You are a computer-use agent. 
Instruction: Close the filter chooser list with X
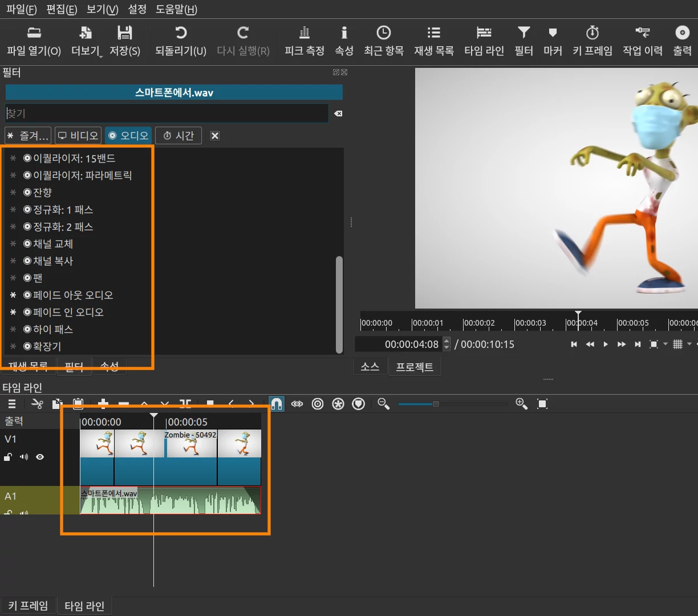[x=215, y=136]
